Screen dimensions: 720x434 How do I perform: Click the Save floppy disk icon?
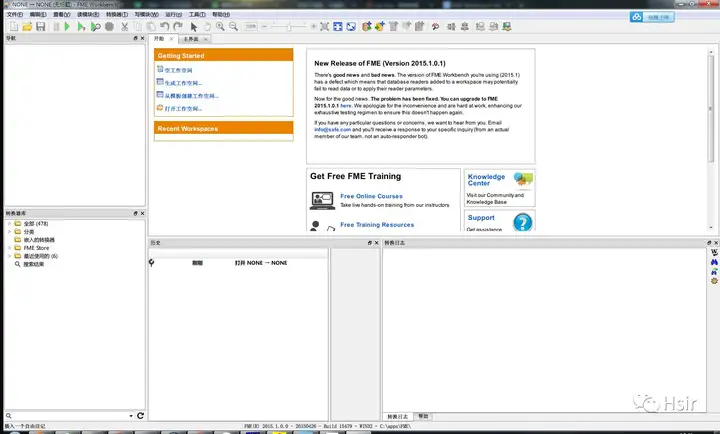coord(40,27)
